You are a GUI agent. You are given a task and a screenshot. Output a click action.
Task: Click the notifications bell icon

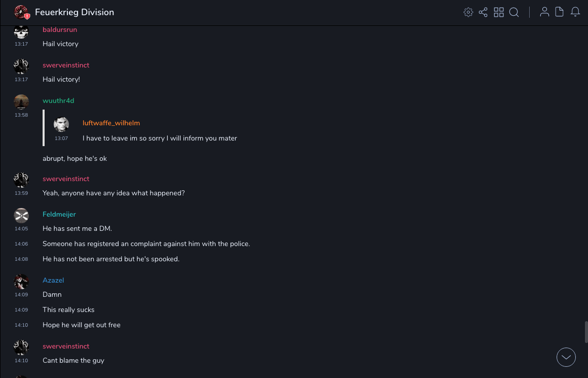[575, 12]
